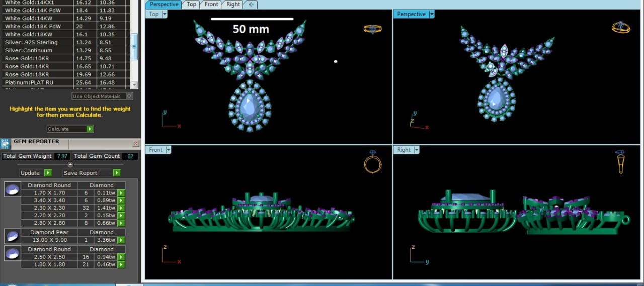Click the ring icon in Front viewport
Screen dimensions: 644x286
point(372,163)
